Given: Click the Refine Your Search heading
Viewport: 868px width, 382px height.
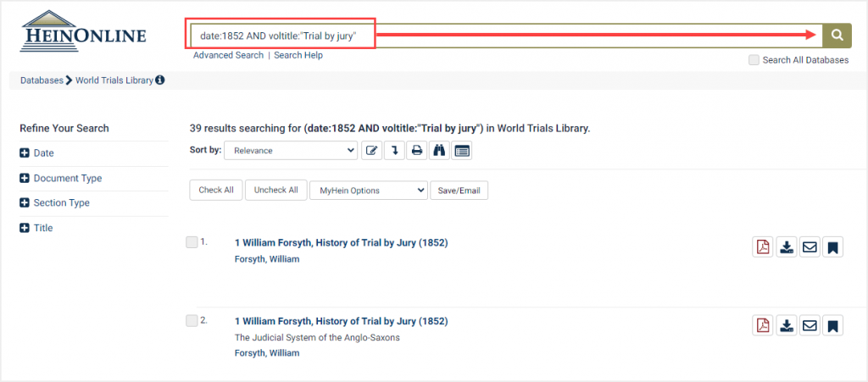Looking at the screenshot, I should click(x=64, y=128).
